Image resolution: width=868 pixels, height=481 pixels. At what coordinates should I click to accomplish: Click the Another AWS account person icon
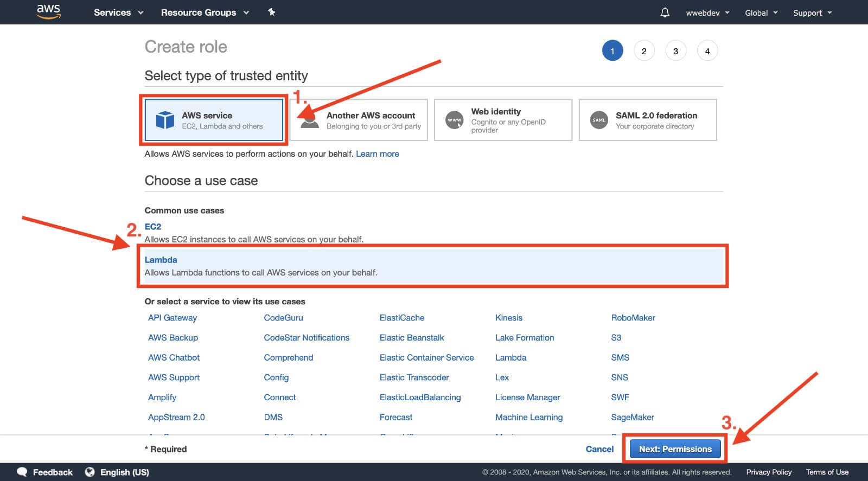[310, 120]
